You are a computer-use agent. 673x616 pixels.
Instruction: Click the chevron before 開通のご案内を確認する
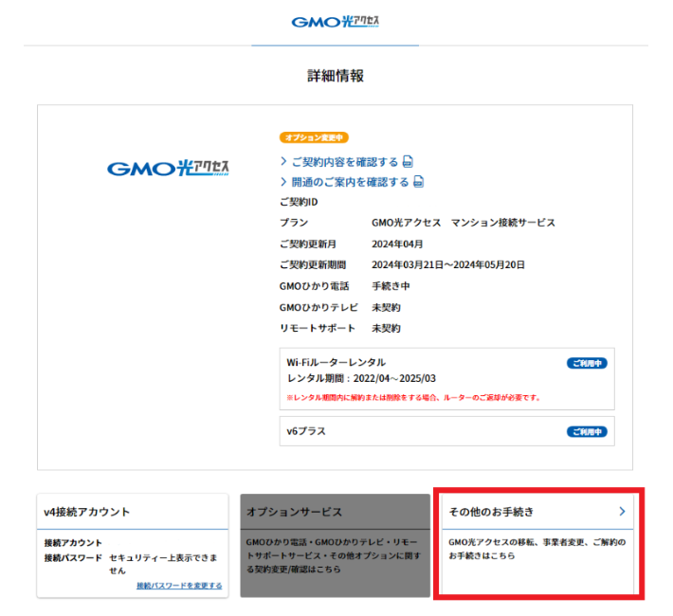tap(283, 182)
